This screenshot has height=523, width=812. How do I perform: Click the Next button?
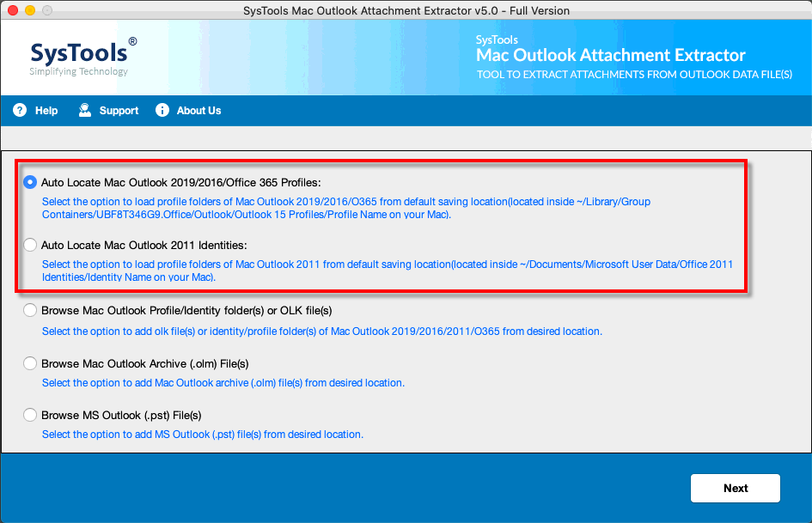click(736, 489)
